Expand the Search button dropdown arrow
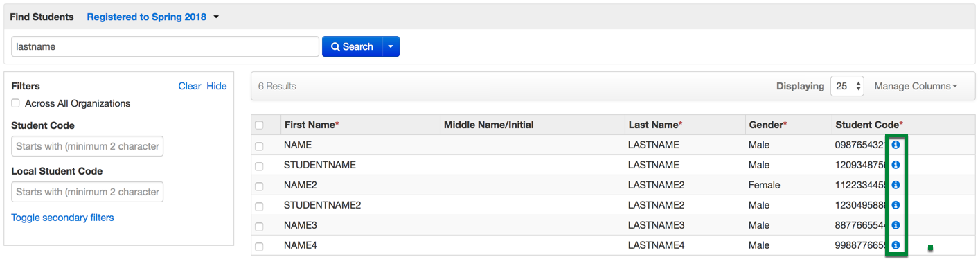 pos(391,46)
